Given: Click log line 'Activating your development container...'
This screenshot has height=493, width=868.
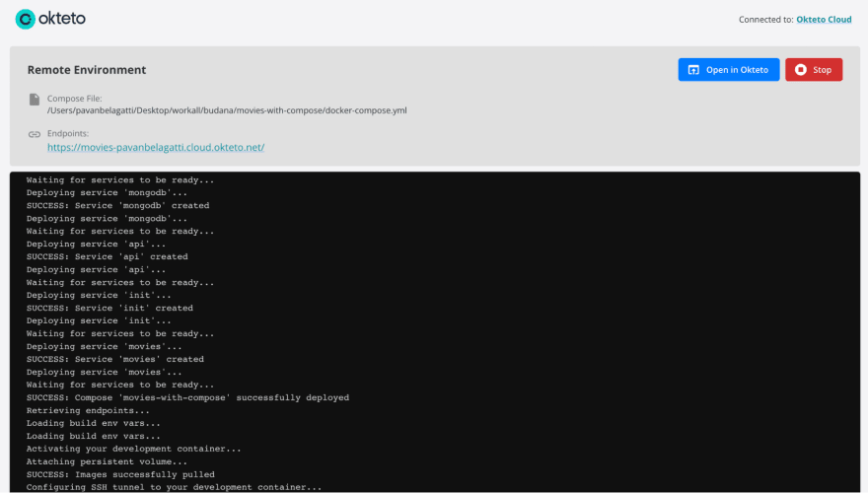Looking at the screenshot, I should (133, 449).
